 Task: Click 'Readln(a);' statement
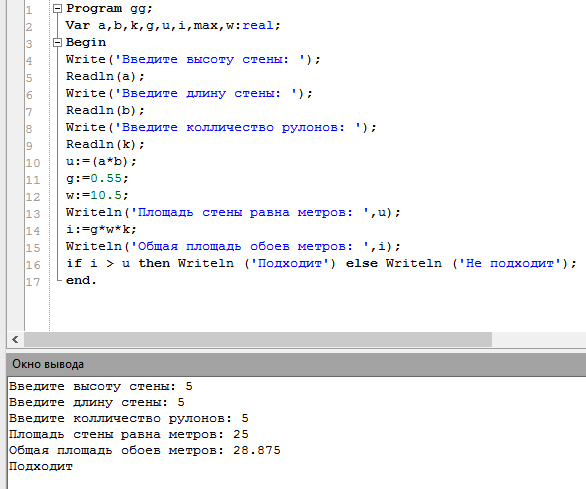tap(105, 76)
